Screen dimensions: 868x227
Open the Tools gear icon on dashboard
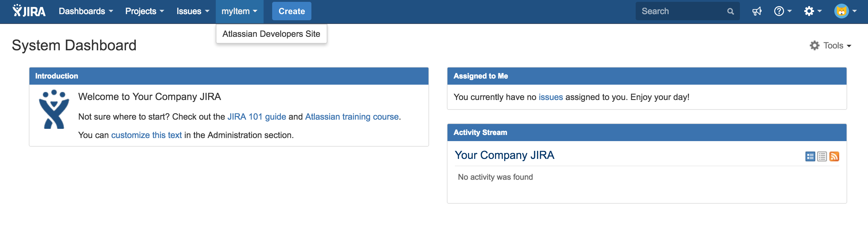[x=815, y=45]
